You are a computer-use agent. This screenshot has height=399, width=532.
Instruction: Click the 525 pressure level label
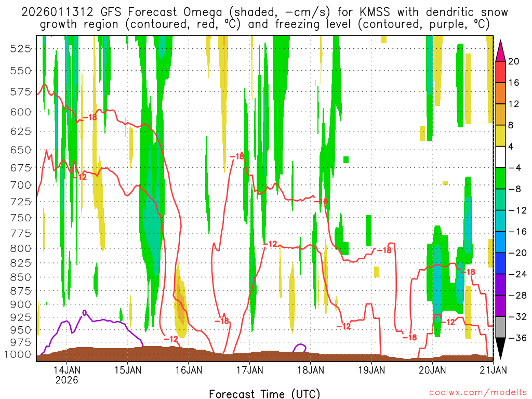(20, 49)
